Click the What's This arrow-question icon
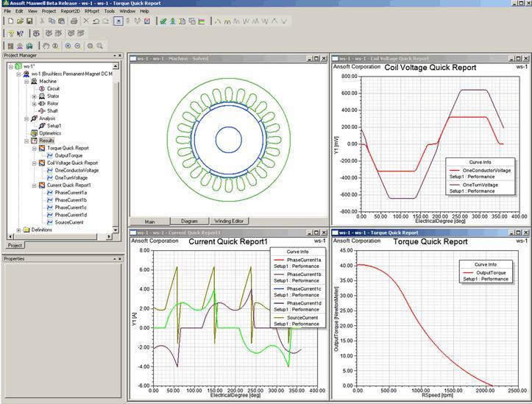Screen dimensions: 532x404 pyautogui.click(x=21, y=33)
